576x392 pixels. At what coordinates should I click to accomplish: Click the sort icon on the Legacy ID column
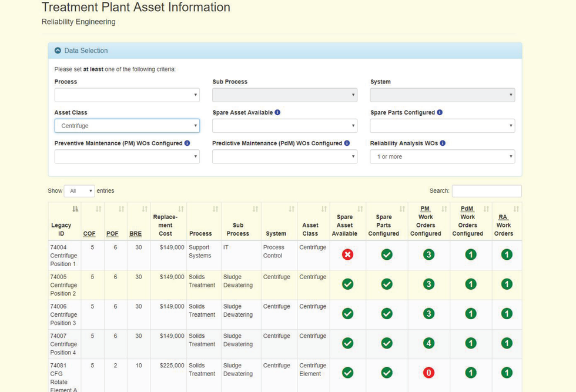coord(75,209)
